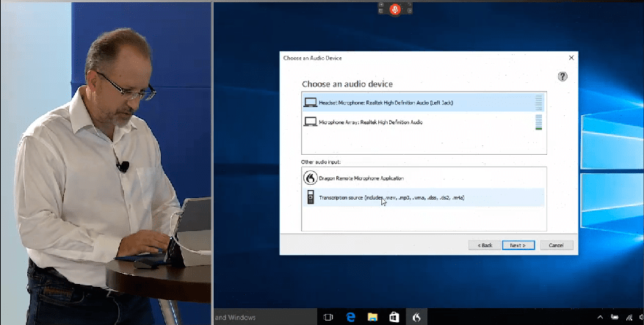Image resolution: width=644 pixels, height=325 pixels.
Task: Choose Dragon Remote Microphone Application
Action: click(424, 178)
